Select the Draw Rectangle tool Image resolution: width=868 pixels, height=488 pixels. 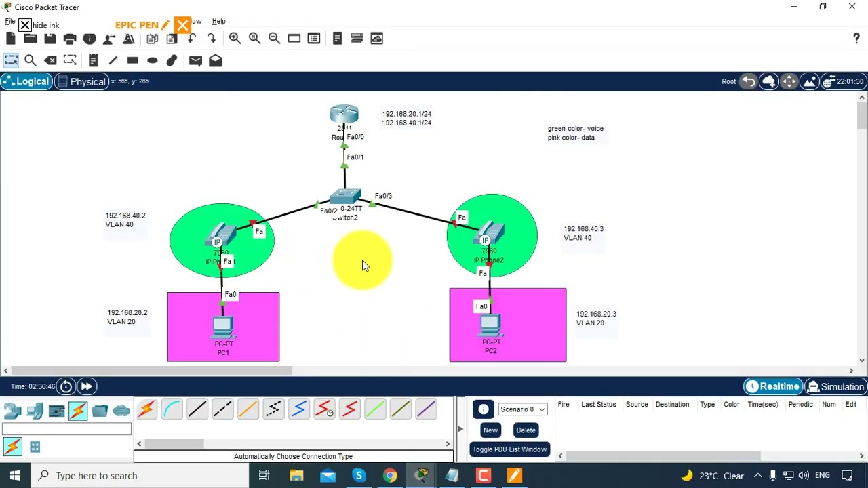coord(133,60)
